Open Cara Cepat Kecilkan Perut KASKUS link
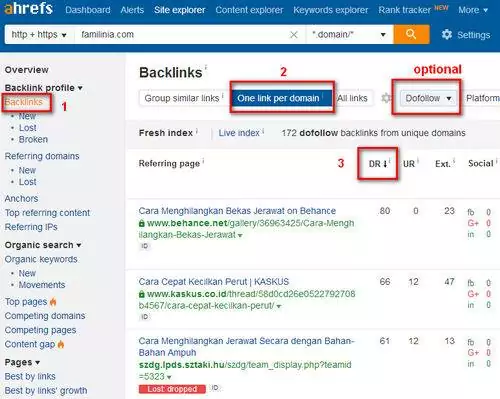This screenshot has width=500, height=399. pyautogui.click(x=214, y=282)
